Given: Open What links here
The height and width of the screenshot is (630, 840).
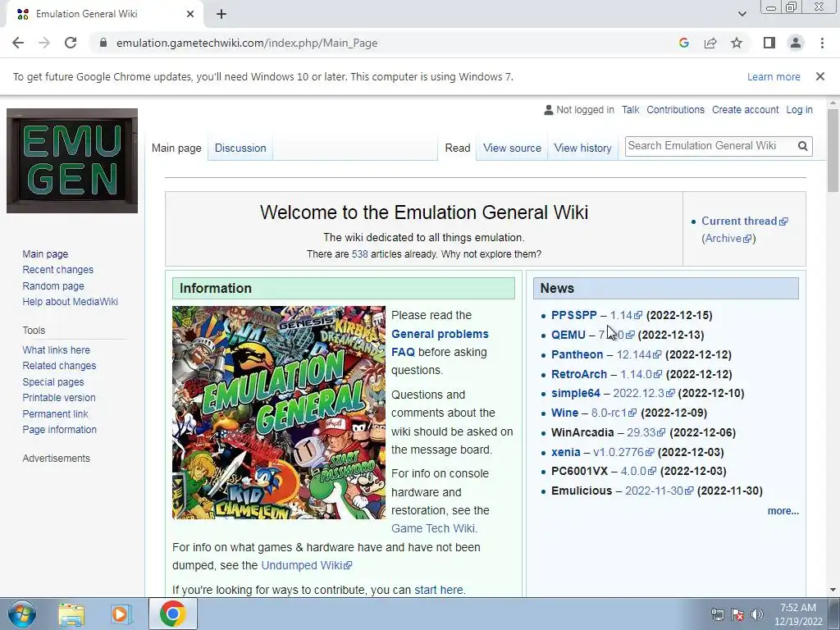Looking at the screenshot, I should point(57,349).
